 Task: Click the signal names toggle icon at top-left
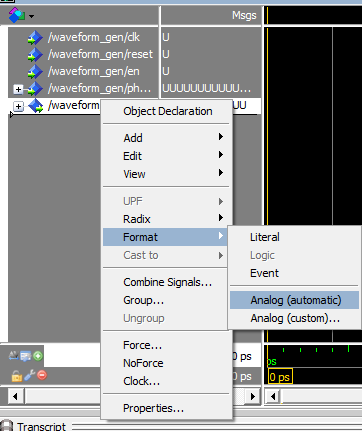coord(17,15)
